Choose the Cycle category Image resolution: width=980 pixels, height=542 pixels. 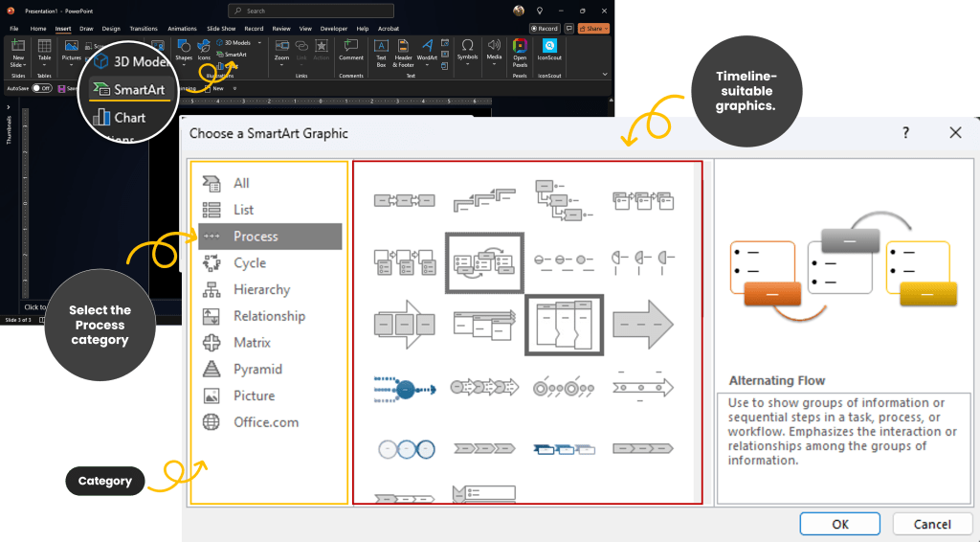coord(249,263)
